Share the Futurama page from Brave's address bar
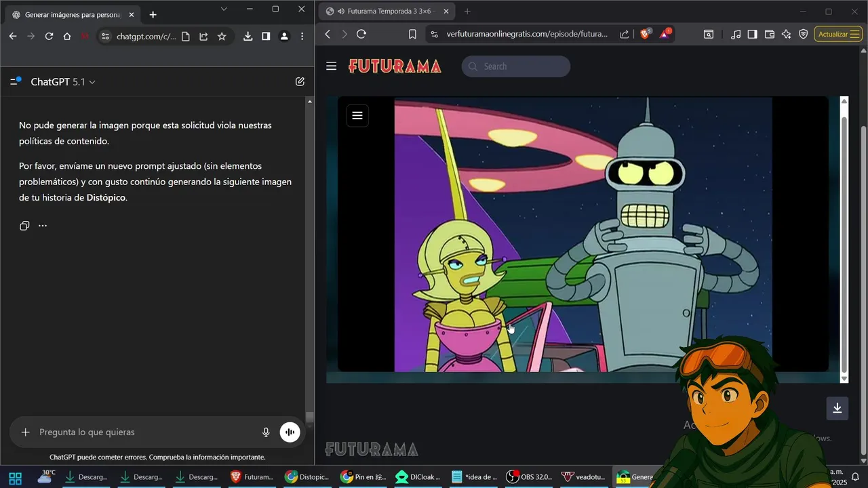The image size is (868, 488). tap(624, 34)
